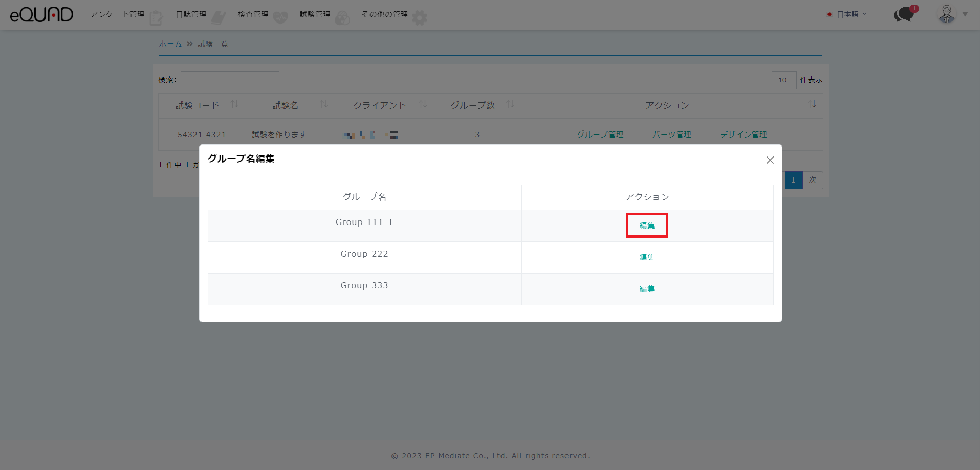Click 編集 for Group 333
The height and width of the screenshot is (470, 980).
(x=647, y=289)
